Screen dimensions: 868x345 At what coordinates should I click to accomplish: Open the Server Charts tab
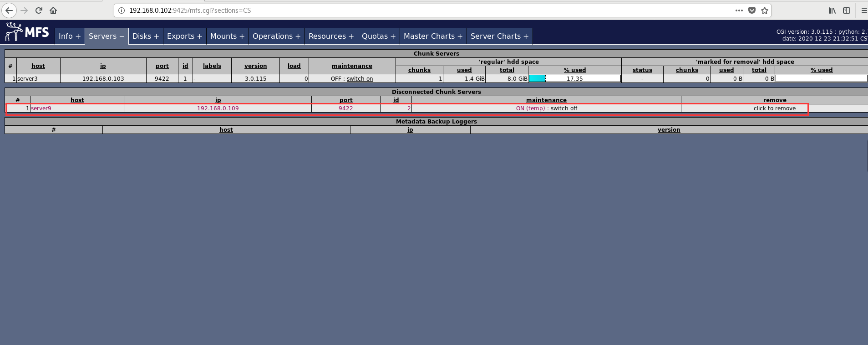tap(499, 36)
